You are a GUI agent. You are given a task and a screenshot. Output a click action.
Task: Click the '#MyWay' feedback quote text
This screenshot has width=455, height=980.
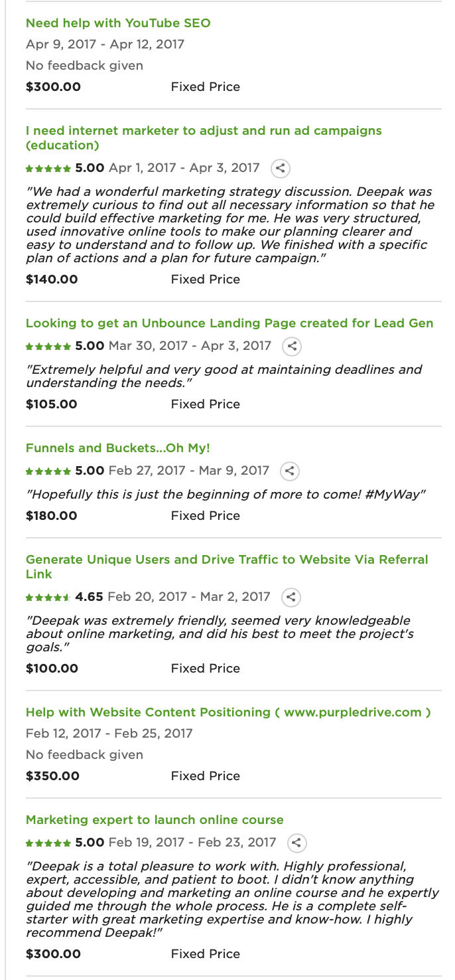226,495
